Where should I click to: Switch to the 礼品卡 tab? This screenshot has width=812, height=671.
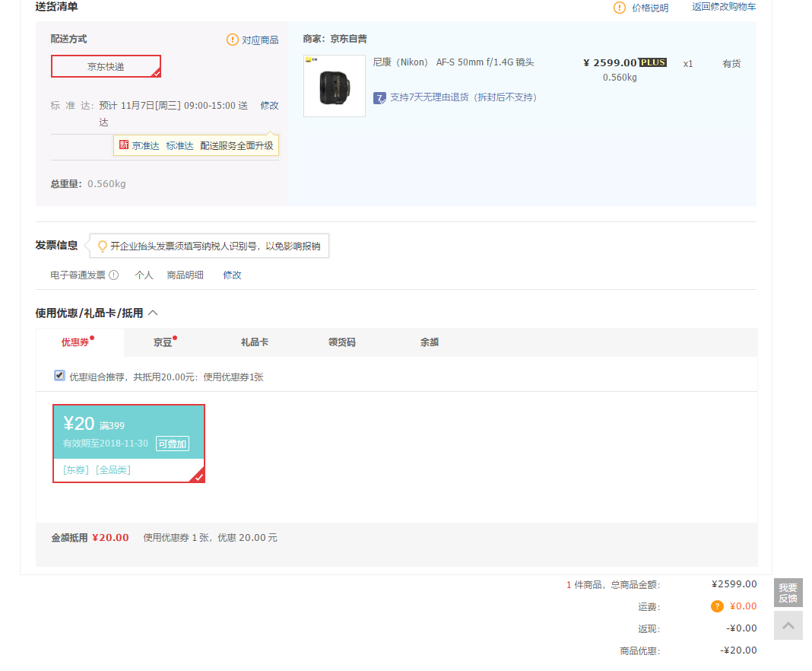(x=254, y=342)
